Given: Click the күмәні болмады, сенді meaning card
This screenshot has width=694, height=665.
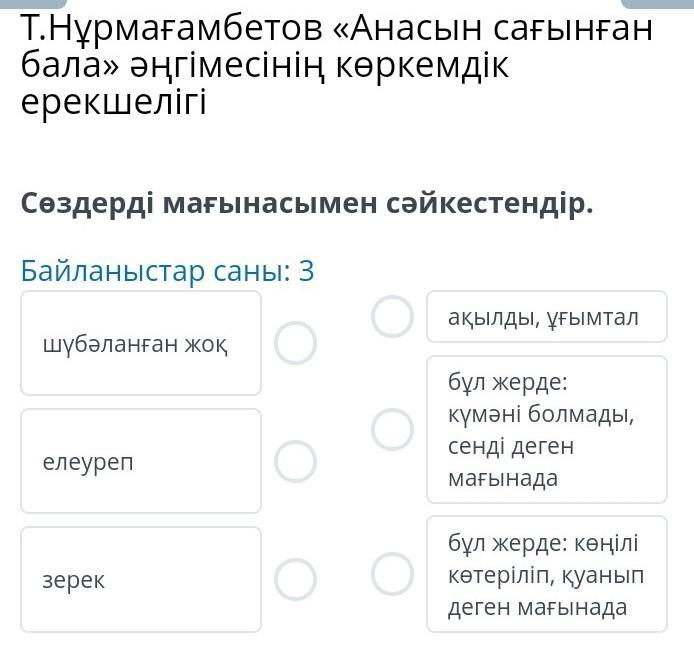Looking at the screenshot, I should click(x=547, y=429).
